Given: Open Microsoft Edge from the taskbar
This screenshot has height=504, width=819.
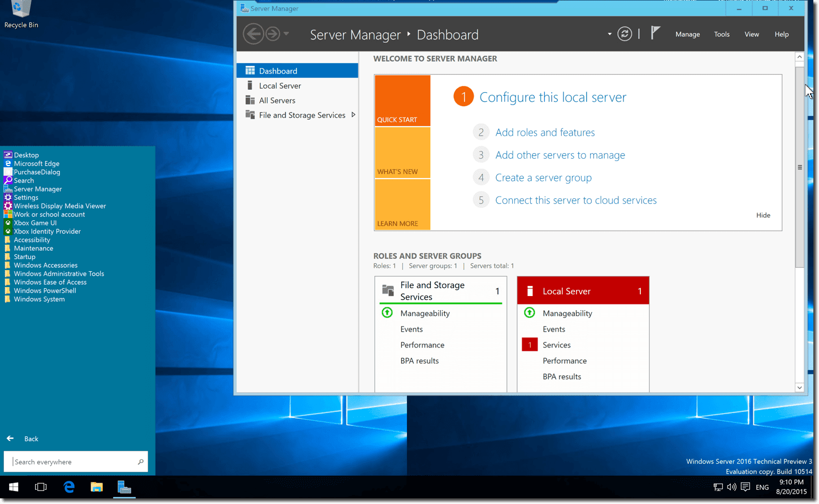Looking at the screenshot, I should tap(69, 486).
